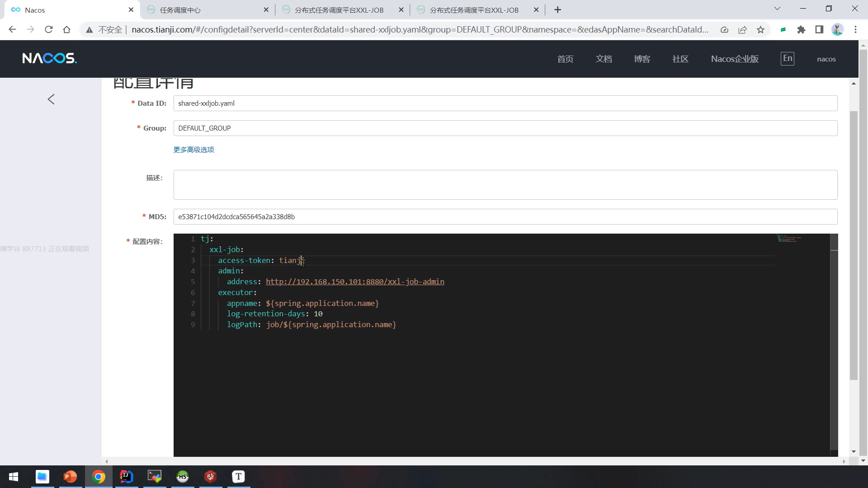
Task: Click the Nacos logo in header
Action: (x=49, y=58)
